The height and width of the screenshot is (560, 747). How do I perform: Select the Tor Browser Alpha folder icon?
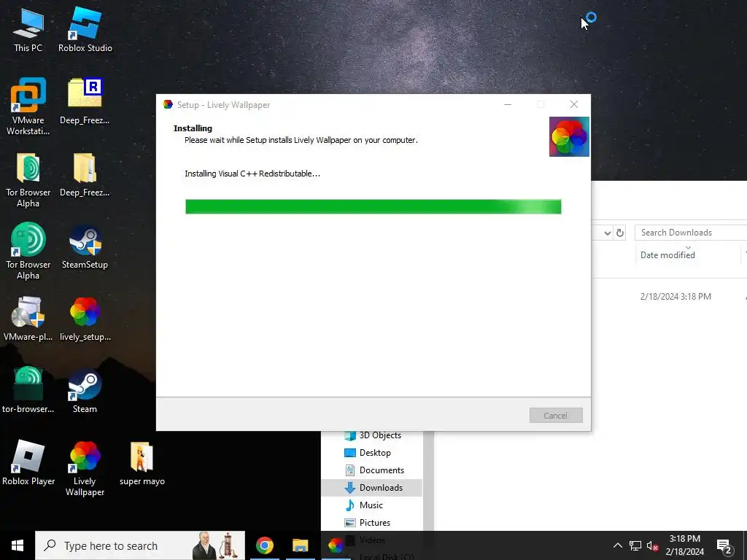pos(28,179)
